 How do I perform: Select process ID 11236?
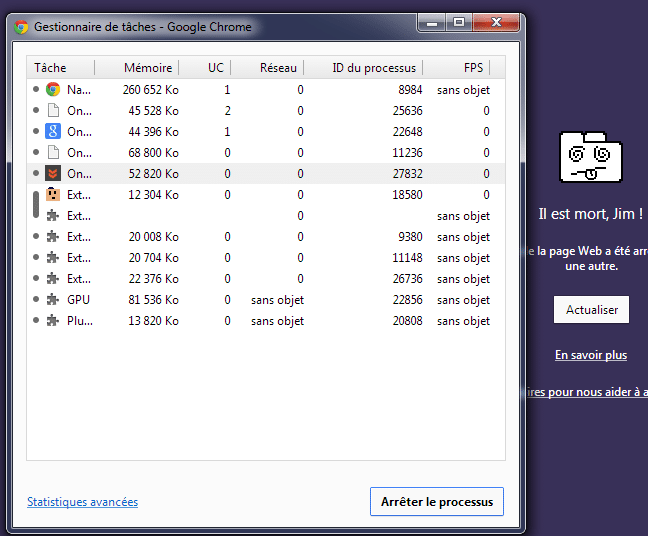coord(407,153)
